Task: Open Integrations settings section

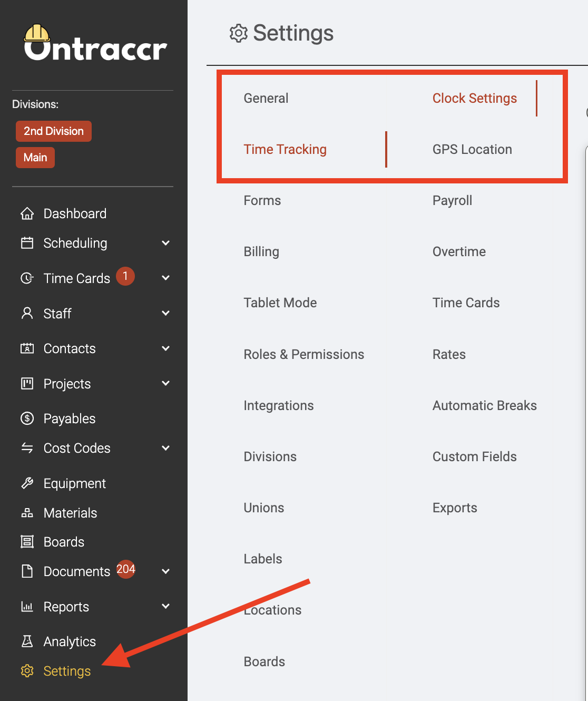Action: [x=279, y=405]
